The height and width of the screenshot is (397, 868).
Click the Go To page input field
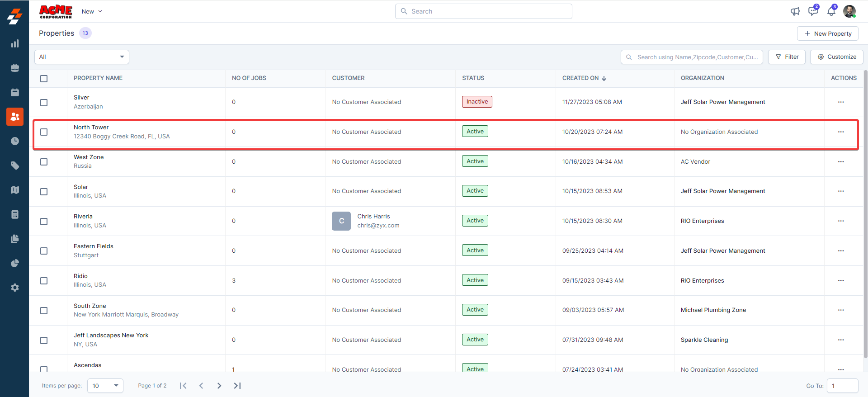point(842,386)
